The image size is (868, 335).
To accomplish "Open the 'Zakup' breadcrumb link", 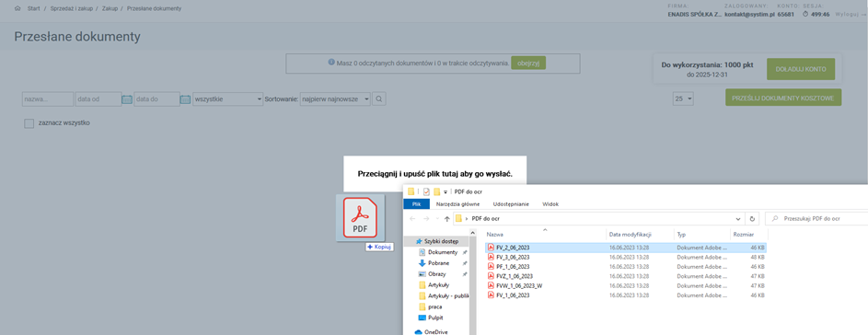I will pyautogui.click(x=110, y=9).
